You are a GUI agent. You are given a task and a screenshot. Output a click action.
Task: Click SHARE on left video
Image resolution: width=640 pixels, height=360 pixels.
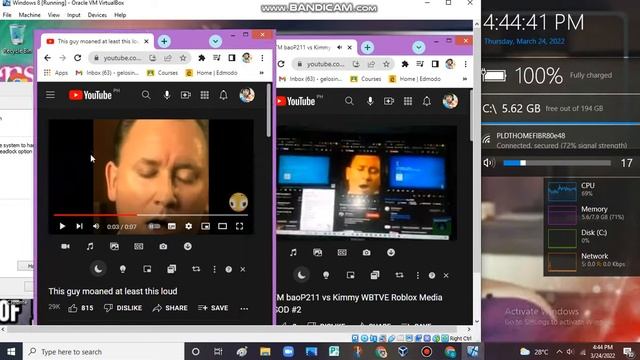pyautogui.click(x=170, y=308)
